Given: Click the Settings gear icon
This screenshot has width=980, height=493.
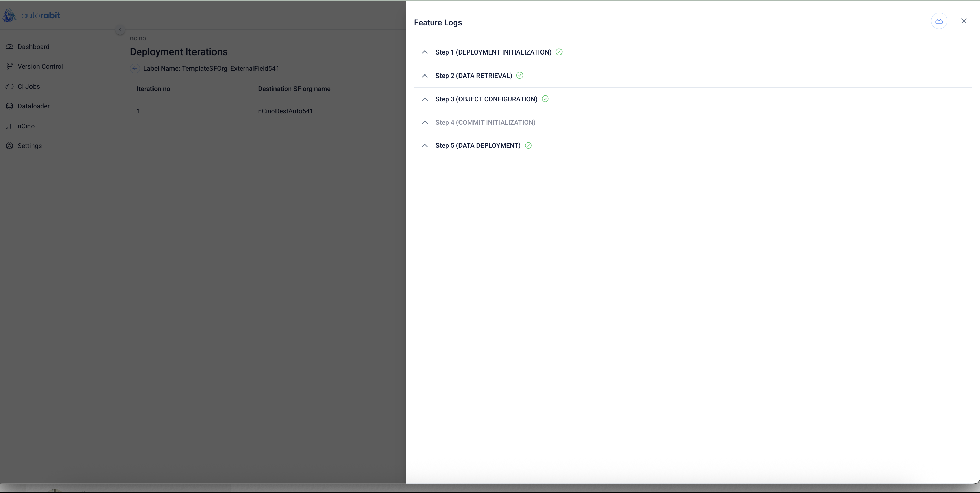Looking at the screenshot, I should tap(9, 146).
